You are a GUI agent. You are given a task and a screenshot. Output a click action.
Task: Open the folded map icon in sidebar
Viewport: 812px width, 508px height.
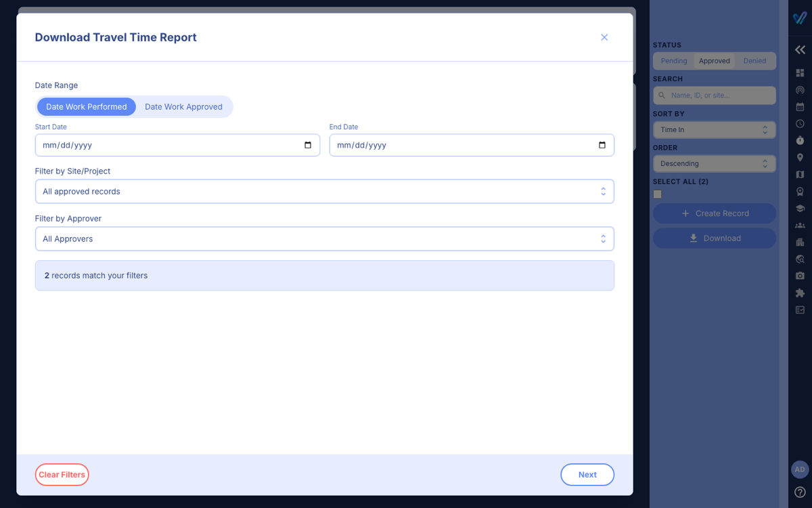(800, 175)
